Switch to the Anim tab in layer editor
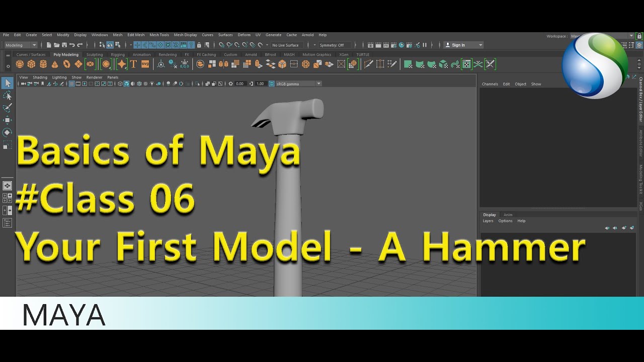The width and height of the screenshot is (644, 362). [x=508, y=215]
